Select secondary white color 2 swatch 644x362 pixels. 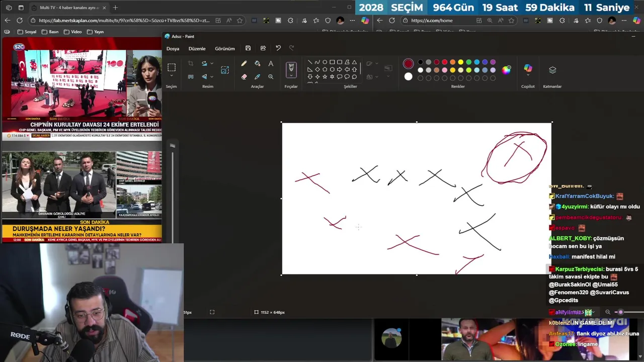tap(408, 77)
